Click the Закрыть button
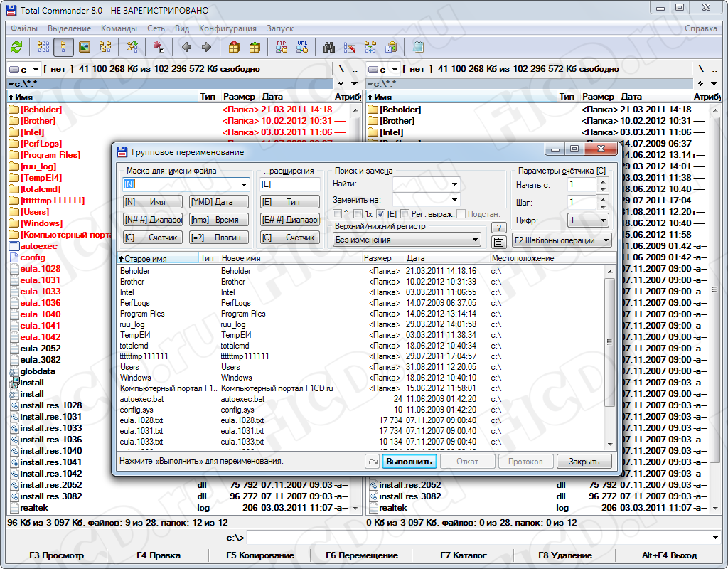Viewport: 728px width, 569px height. (x=584, y=462)
